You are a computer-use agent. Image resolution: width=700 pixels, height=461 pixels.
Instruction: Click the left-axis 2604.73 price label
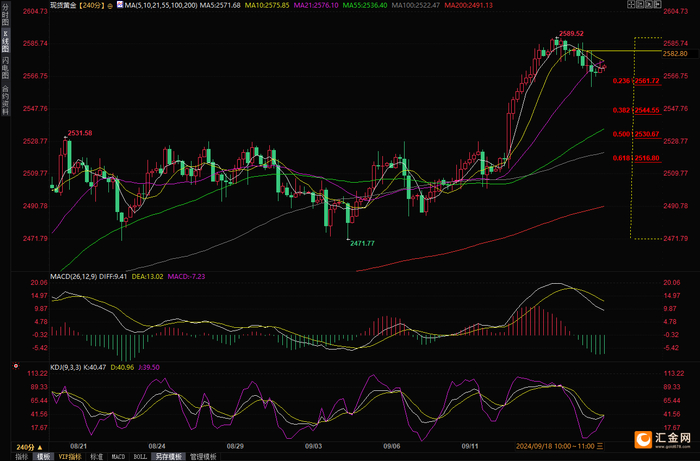(x=35, y=11)
